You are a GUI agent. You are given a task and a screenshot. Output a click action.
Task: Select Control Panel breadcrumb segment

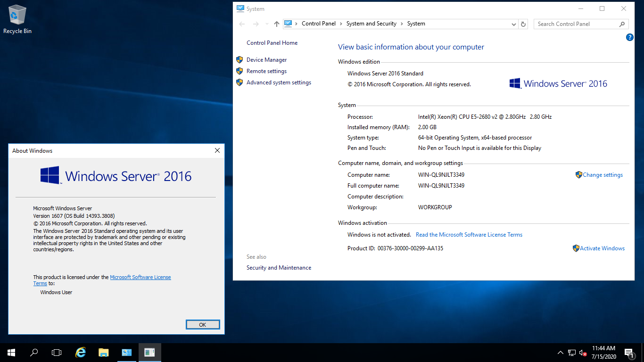point(319,24)
